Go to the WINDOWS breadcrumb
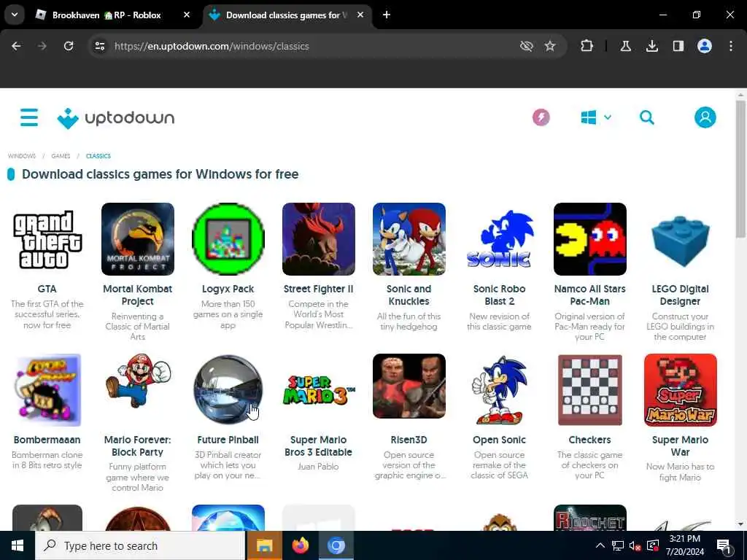Screen dimensions: 747x560 tap(22, 156)
